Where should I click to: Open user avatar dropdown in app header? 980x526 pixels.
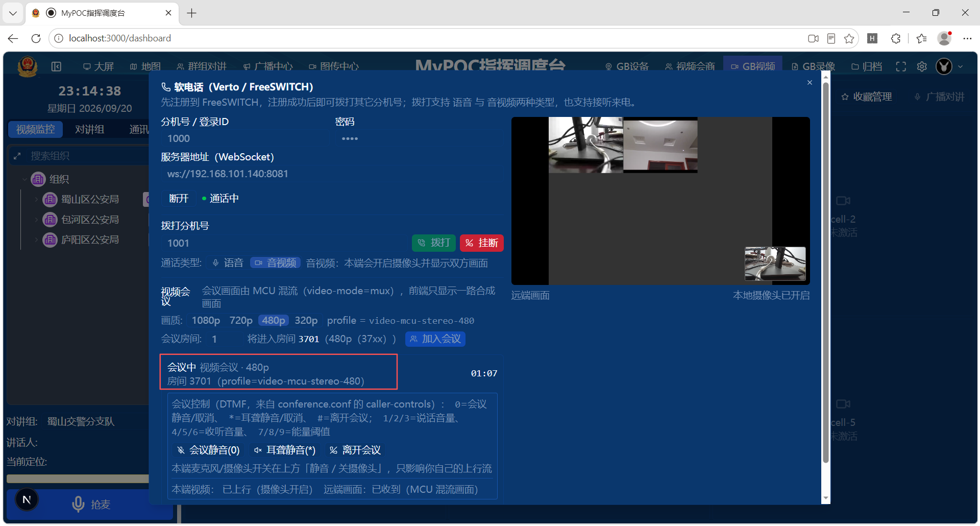(x=949, y=67)
